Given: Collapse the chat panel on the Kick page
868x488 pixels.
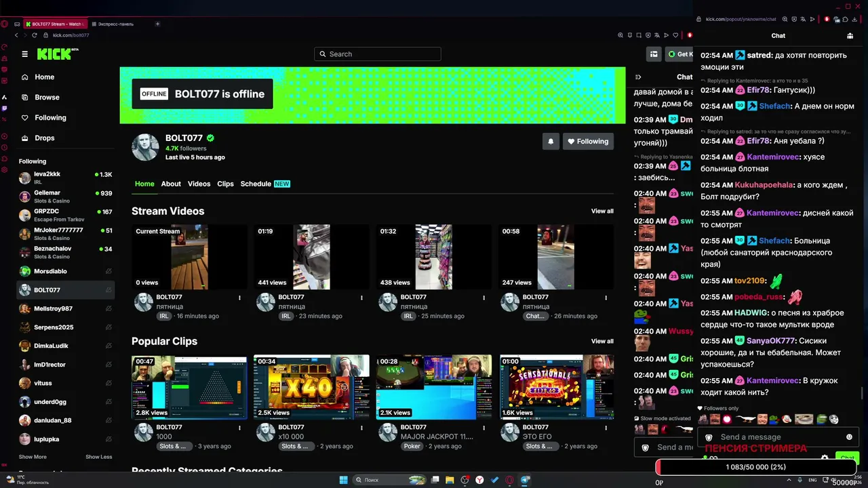Looking at the screenshot, I should tap(638, 77).
